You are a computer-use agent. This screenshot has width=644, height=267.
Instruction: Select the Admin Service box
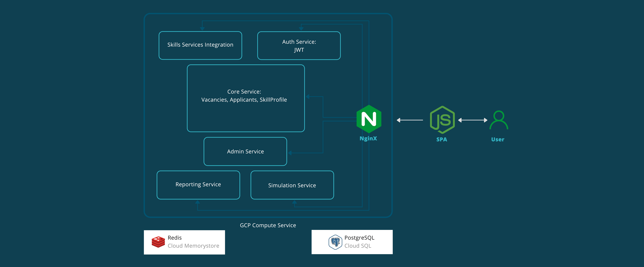[245, 152]
